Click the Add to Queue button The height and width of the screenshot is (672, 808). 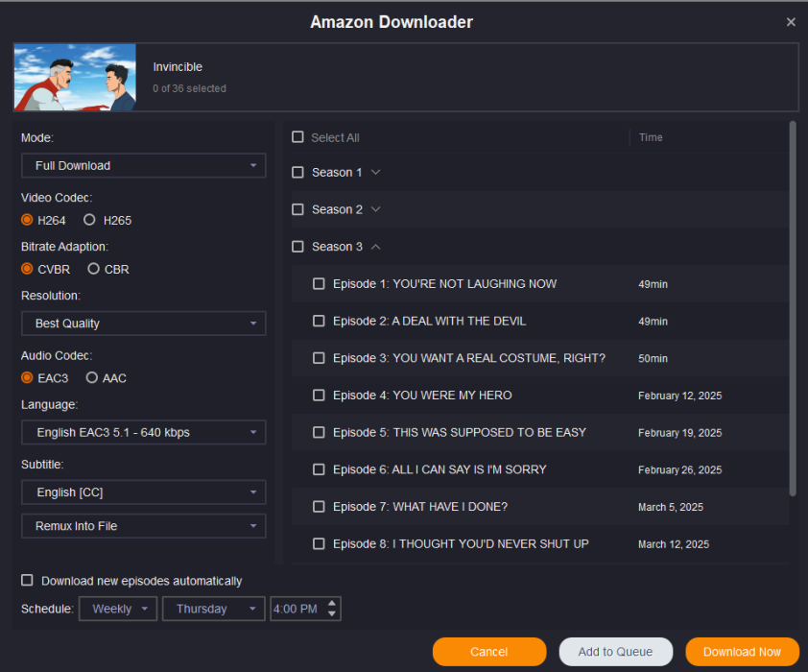point(616,652)
